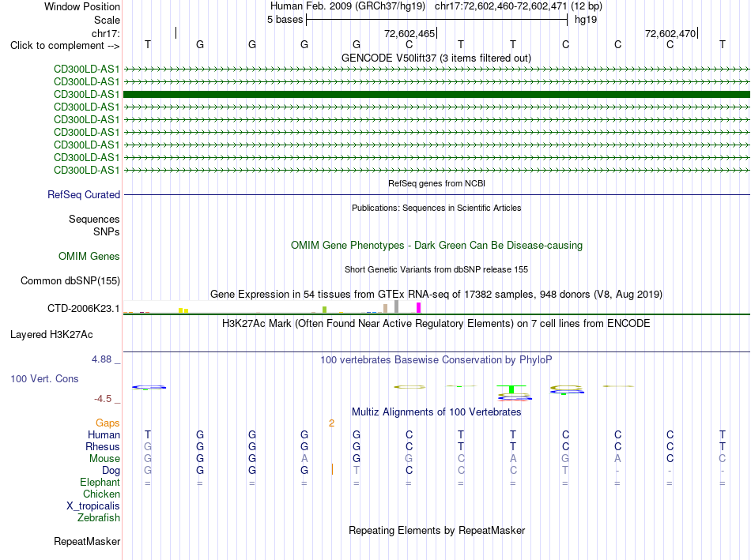
Task: Click the 72,602,465 ruler position
Action: (409, 33)
